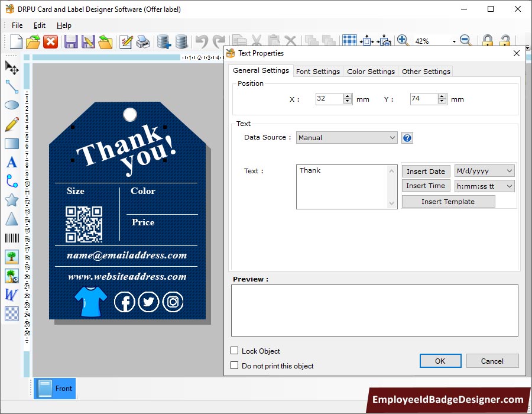Increase the X position spinner

347,96
